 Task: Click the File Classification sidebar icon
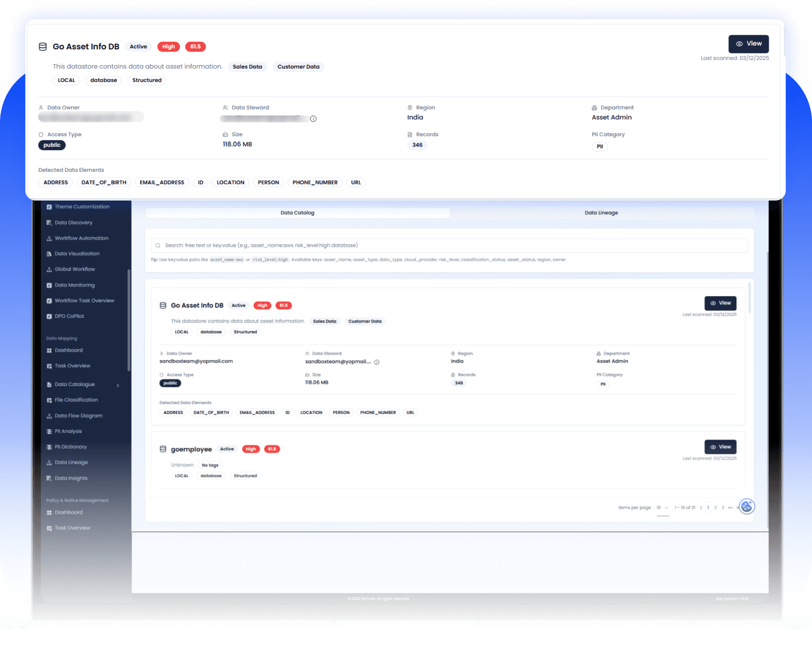point(49,401)
